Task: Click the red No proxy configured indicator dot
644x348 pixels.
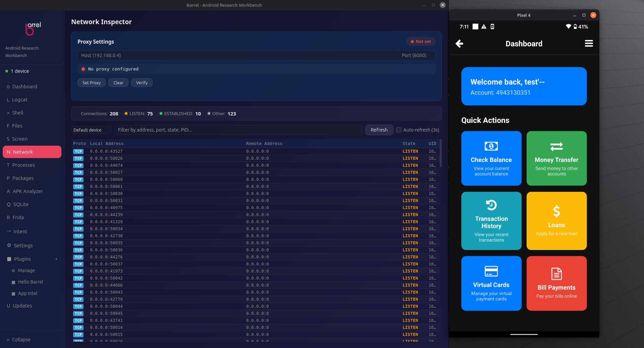Action: (x=83, y=69)
